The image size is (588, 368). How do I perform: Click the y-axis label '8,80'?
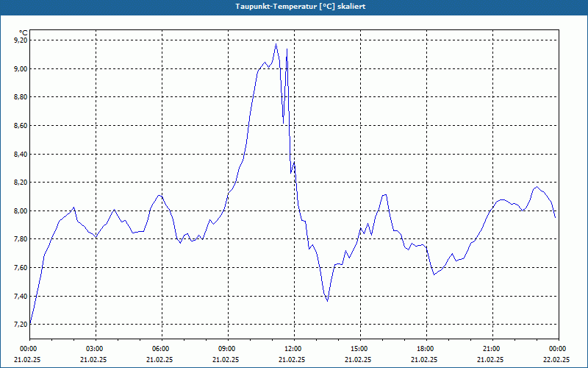click(20, 97)
